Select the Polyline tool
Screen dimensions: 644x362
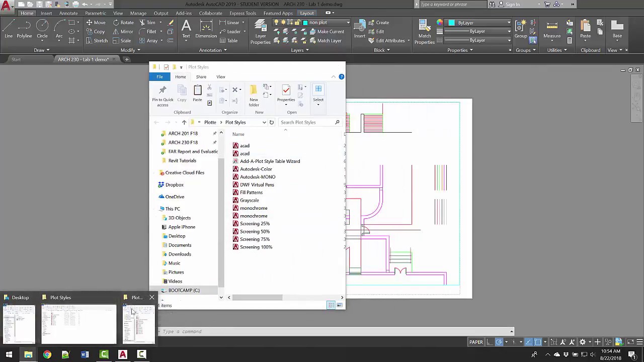click(x=24, y=29)
